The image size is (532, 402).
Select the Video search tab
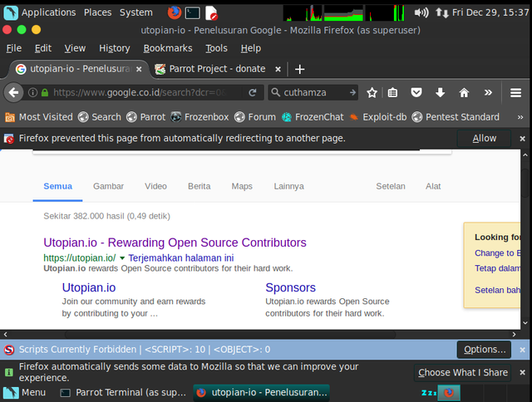[x=155, y=186]
